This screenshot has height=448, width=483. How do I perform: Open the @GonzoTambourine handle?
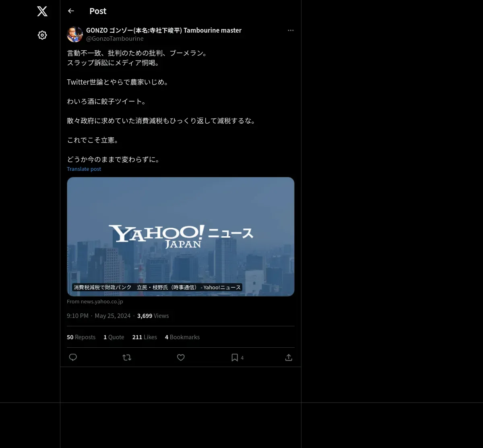tap(115, 39)
